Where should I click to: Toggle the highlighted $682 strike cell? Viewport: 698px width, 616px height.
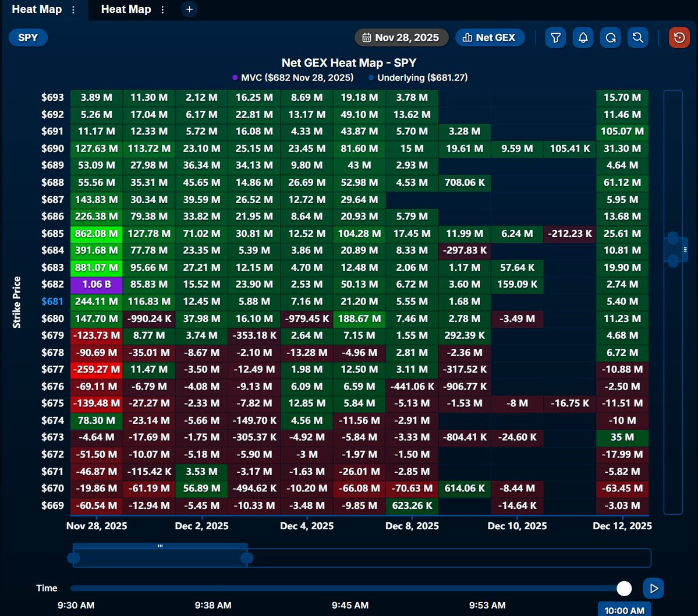pyautogui.click(x=95, y=285)
